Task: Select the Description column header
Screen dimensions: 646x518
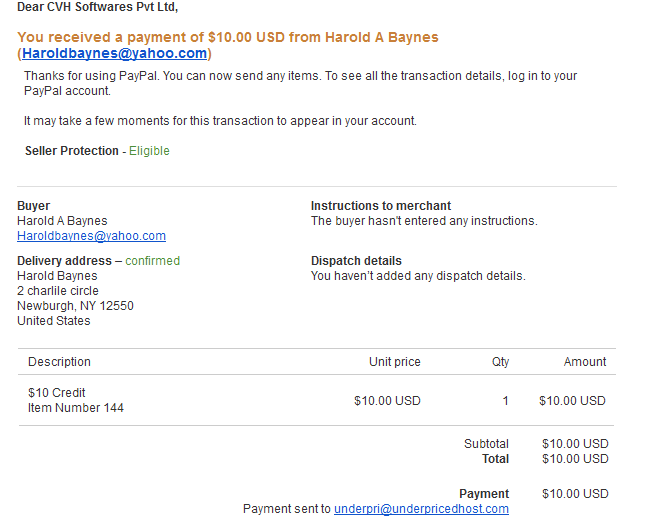Action: coord(59,362)
